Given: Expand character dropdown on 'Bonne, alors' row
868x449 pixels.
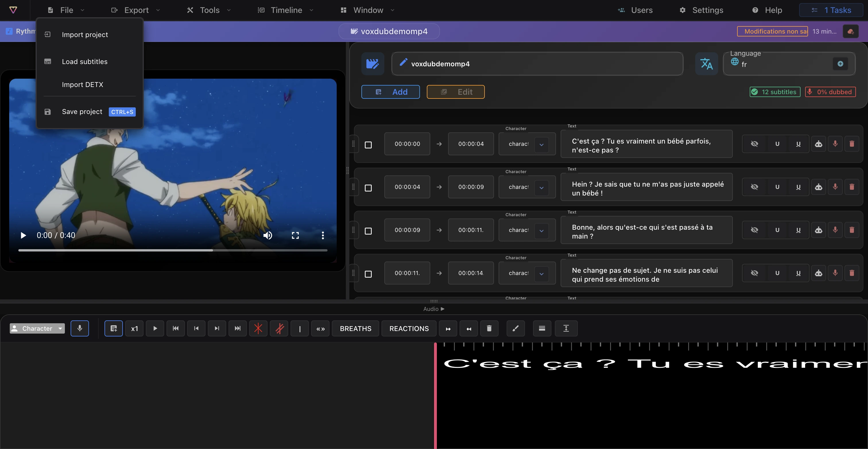Looking at the screenshot, I should click(x=541, y=231).
